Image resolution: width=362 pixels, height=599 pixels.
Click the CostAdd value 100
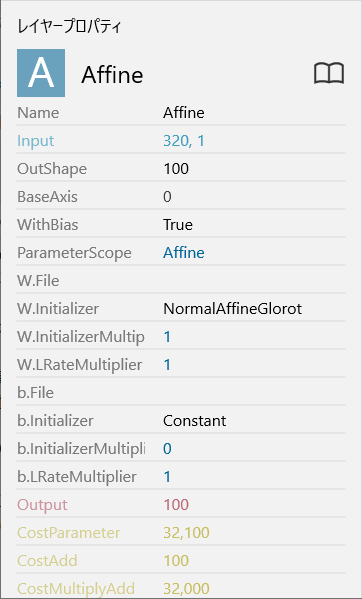[176, 561]
